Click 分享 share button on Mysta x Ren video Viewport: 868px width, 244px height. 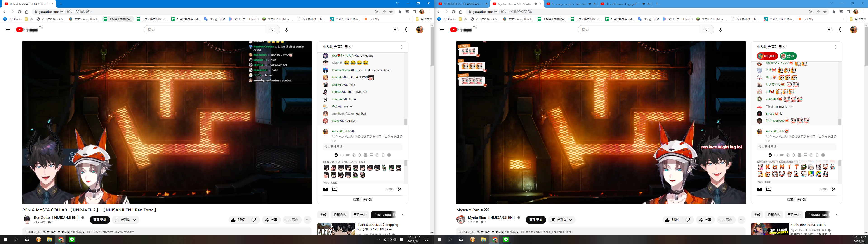click(705, 220)
